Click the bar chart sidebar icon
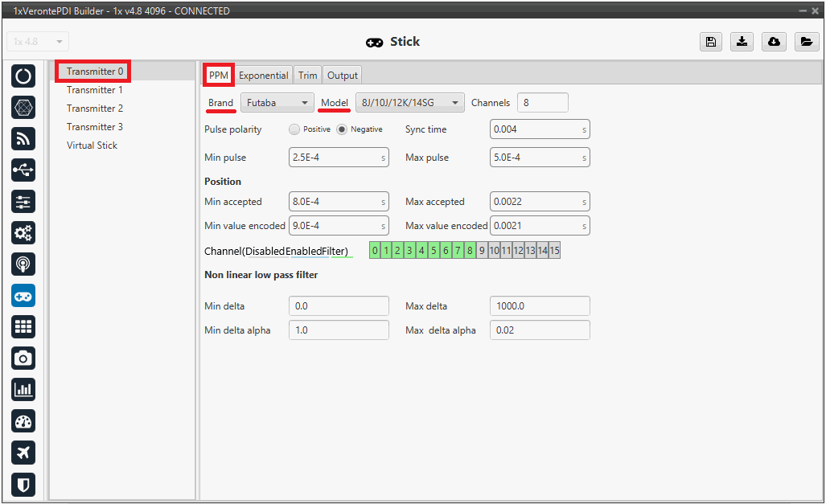826x504 pixels. pyautogui.click(x=23, y=390)
